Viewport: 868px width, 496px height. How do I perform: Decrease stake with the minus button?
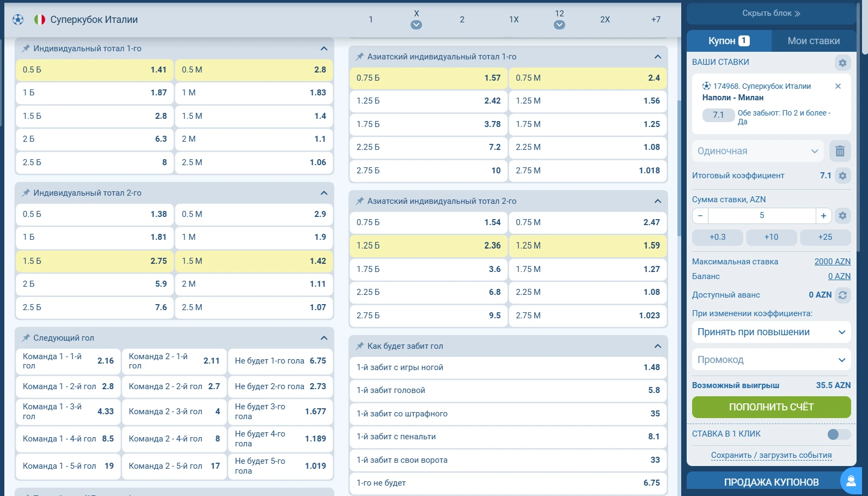(x=700, y=216)
